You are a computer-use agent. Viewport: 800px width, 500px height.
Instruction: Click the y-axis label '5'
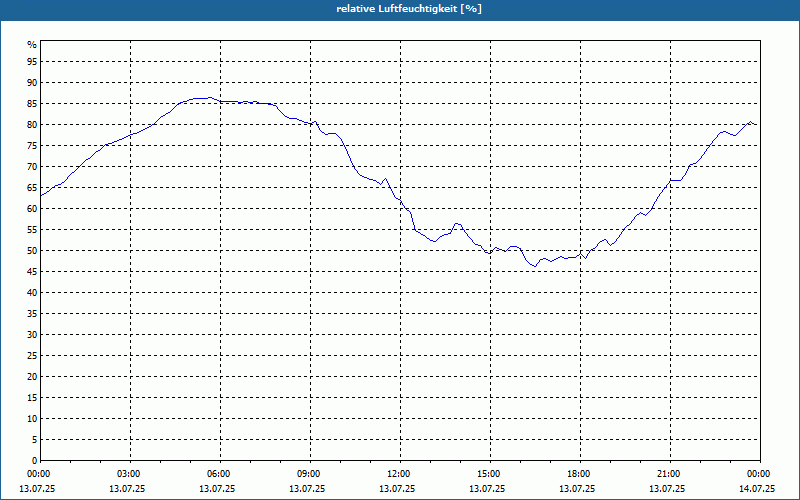(35, 440)
